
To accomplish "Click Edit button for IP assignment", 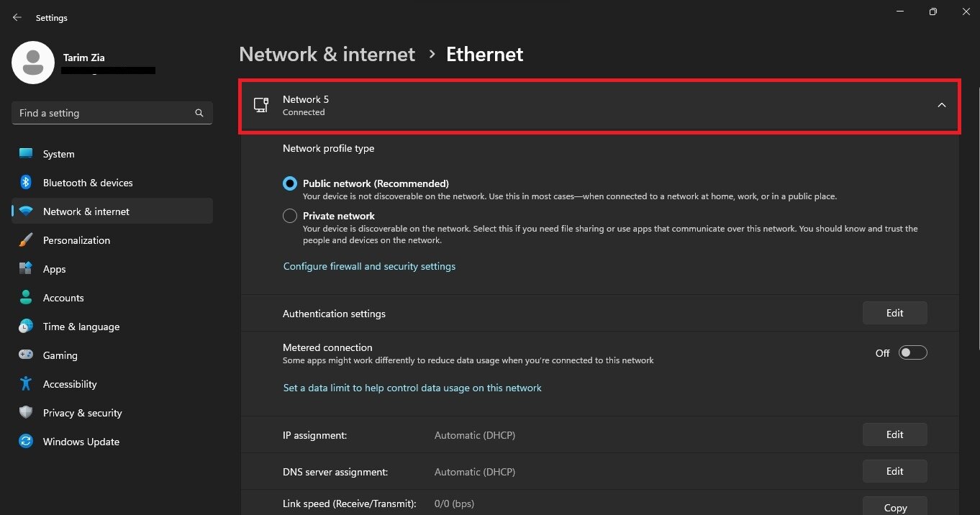I will [894, 434].
